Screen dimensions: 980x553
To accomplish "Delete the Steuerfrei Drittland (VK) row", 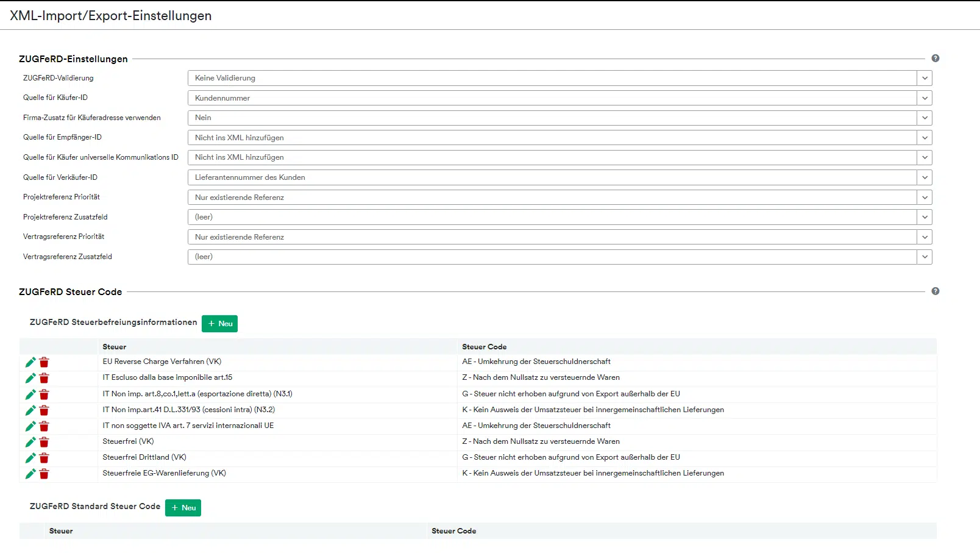I will pos(44,458).
